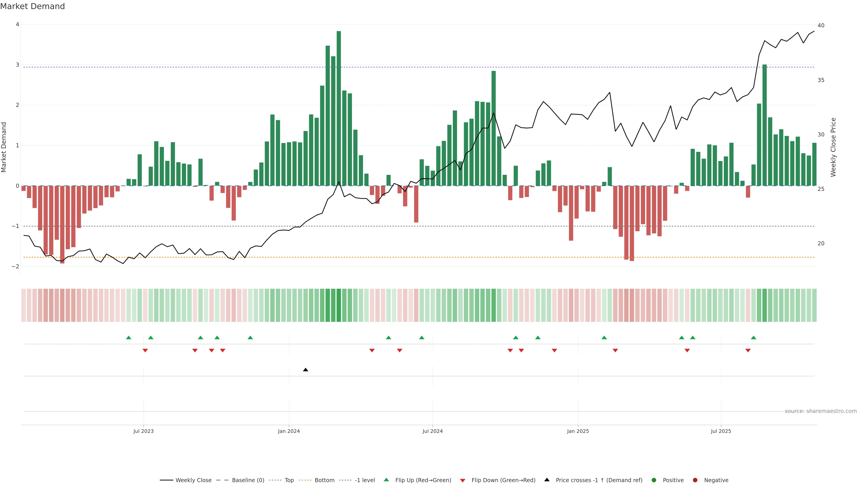Image resolution: width=868 pixels, height=488 pixels.
Task: Click the first green flip-up triangle marker
Action: click(x=128, y=338)
